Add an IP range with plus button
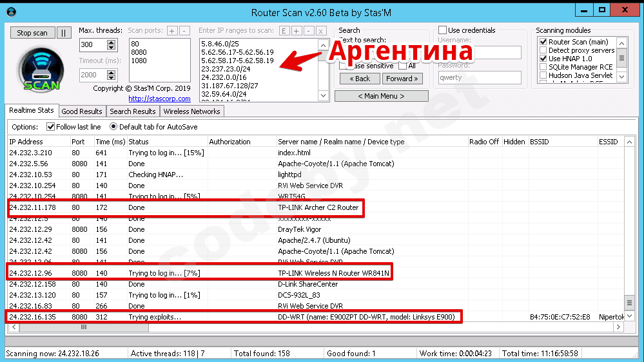Viewport: 644px width, 362px height. click(296, 31)
